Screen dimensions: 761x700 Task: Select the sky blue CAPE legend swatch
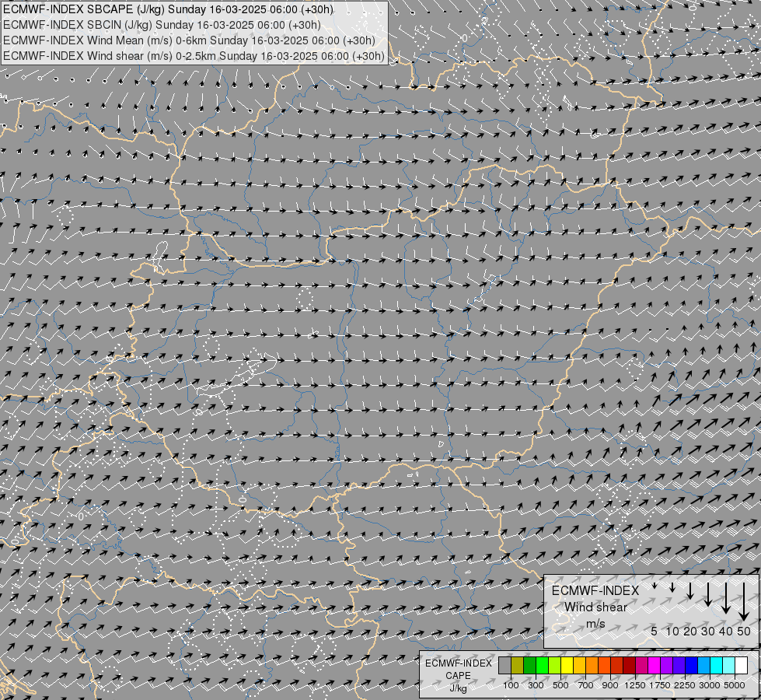(704, 665)
